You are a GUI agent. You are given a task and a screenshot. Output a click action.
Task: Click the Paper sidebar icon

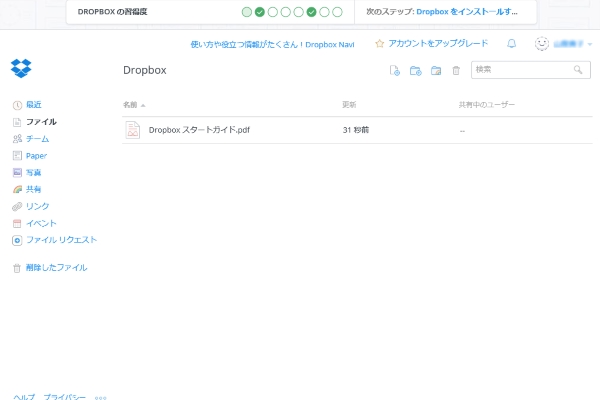[x=17, y=155]
